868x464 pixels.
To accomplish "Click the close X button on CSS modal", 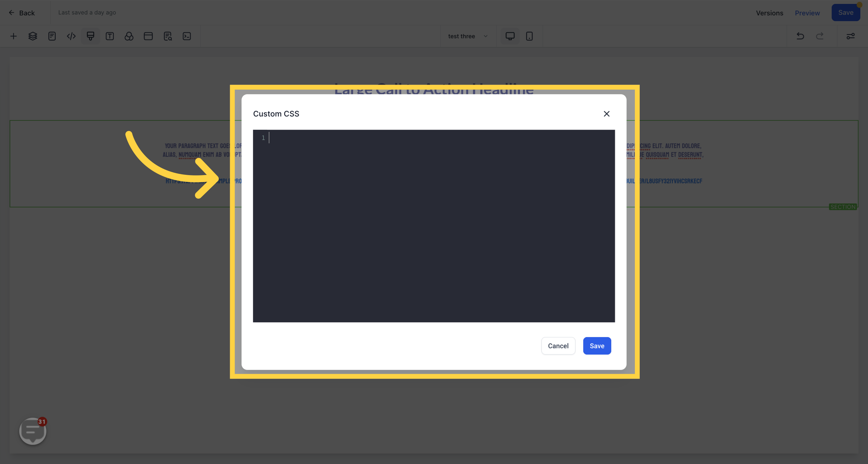I will (x=607, y=114).
